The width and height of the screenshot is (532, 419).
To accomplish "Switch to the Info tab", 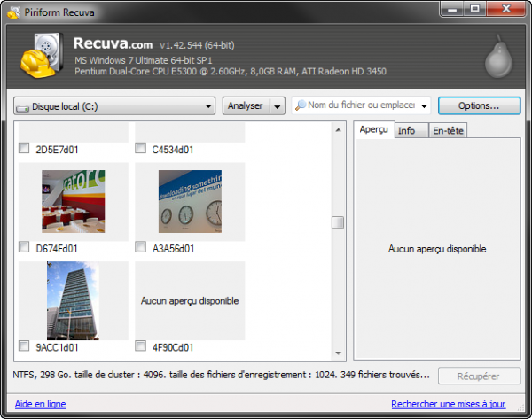I will pos(406,131).
